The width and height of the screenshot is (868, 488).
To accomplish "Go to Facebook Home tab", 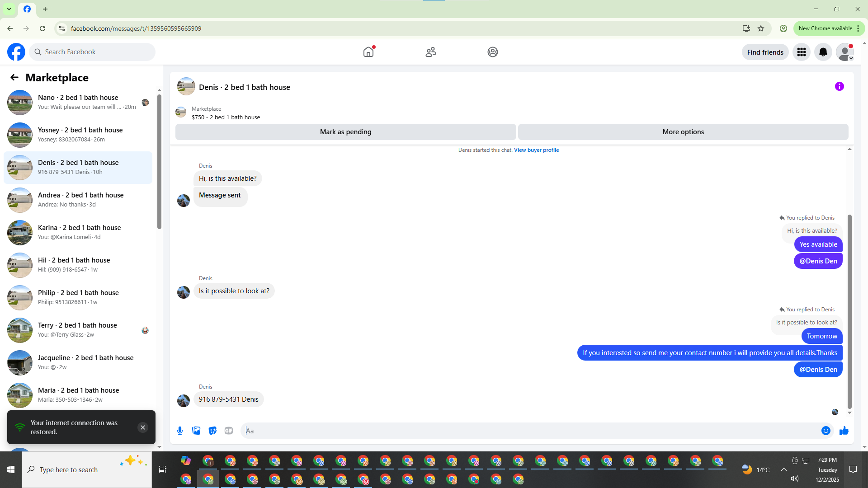I will click(368, 52).
